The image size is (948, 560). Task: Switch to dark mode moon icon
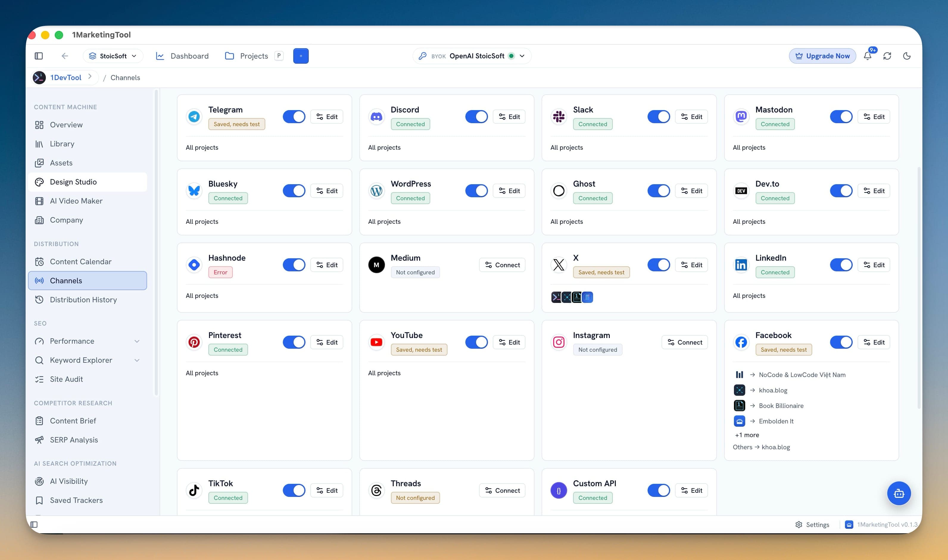(x=907, y=56)
